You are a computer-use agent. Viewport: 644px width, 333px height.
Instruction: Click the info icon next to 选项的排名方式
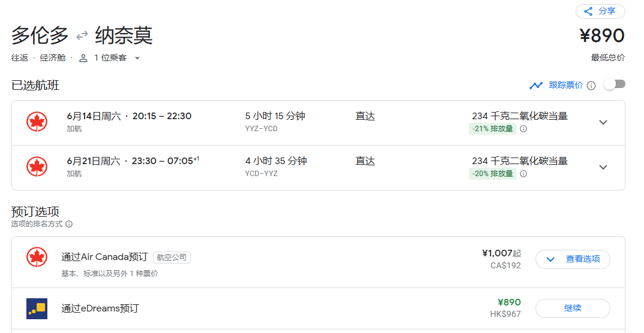(69, 224)
